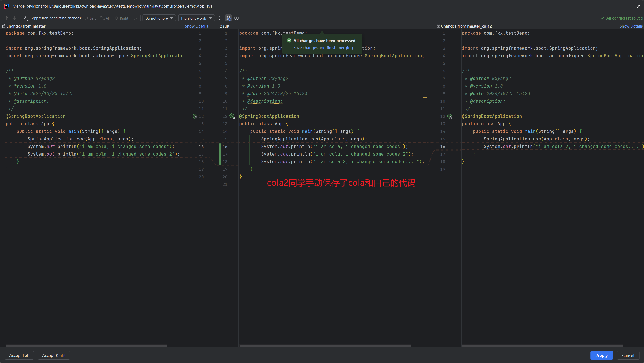Click lock icon beside Changes from master_cola2
This screenshot has height=363, width=644.
(x=438, y=26)
